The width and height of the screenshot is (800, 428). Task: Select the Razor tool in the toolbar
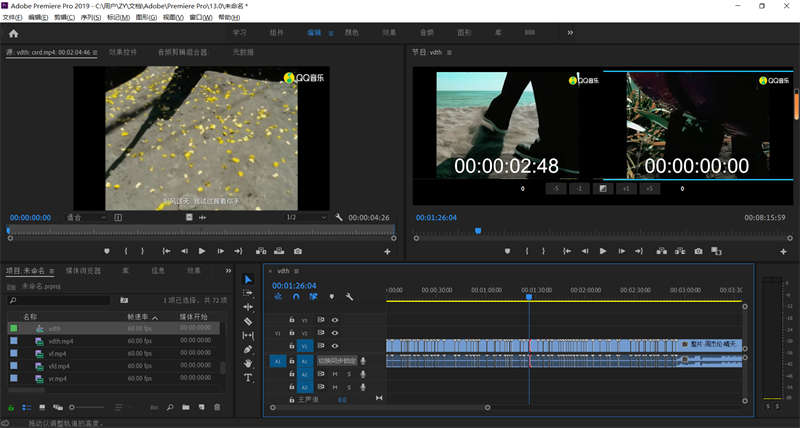[248, 321]
